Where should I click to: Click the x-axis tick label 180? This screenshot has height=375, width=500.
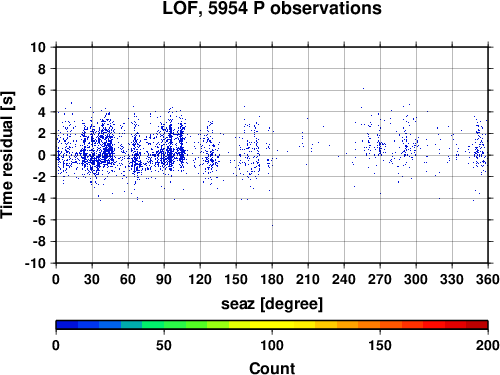(x=272, y=279)
